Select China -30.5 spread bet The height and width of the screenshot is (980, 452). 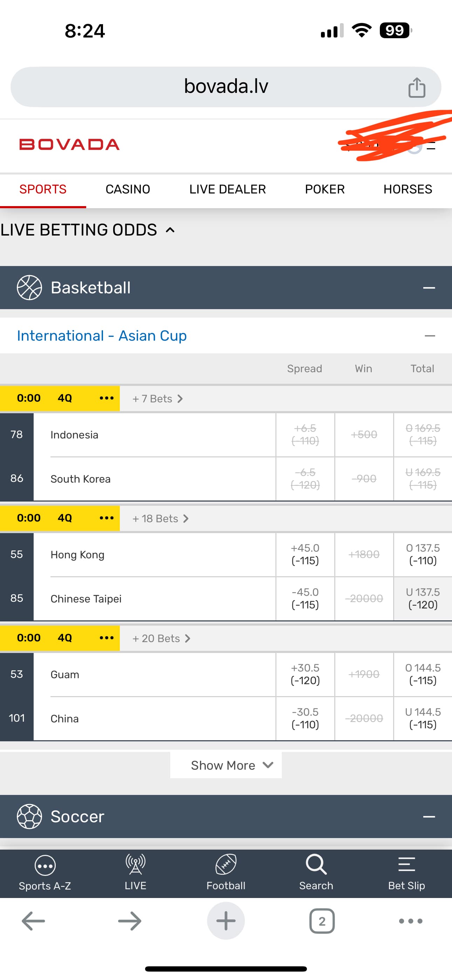[x=305, y=718]
